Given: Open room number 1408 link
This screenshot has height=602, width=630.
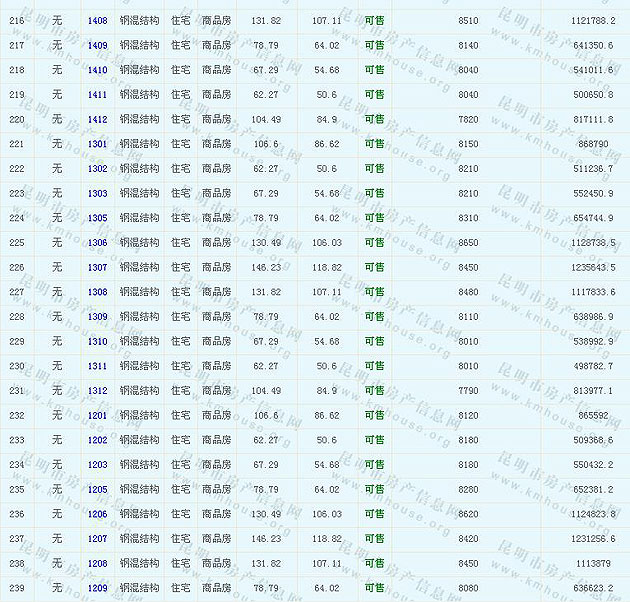Looking at the screenshot, I should coord(97,20).
